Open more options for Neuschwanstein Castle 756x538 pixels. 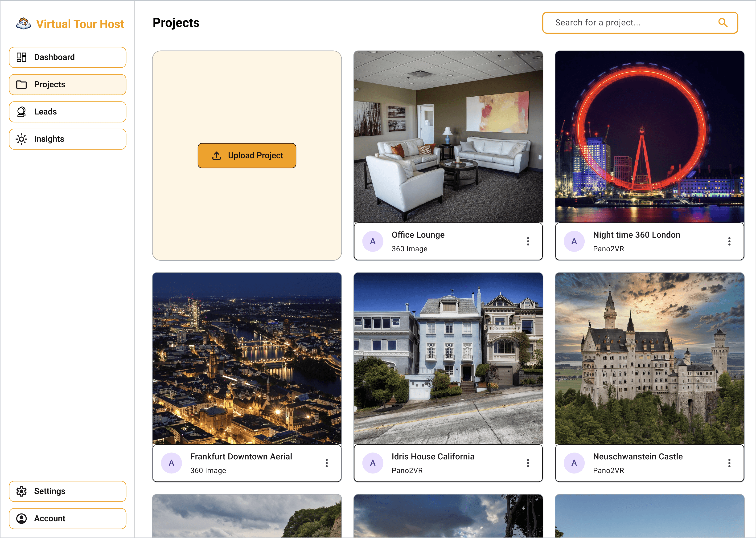click(729, 463)
